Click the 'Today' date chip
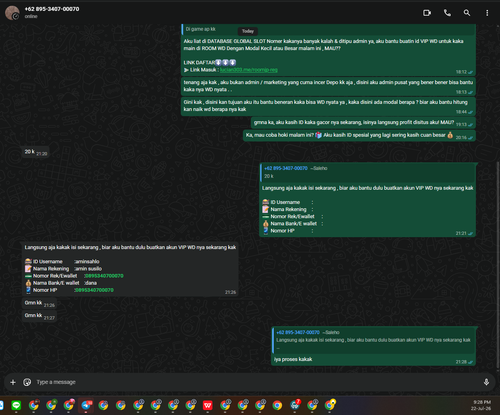The width and height of the screenshot is (500, 415). point(248,31)
